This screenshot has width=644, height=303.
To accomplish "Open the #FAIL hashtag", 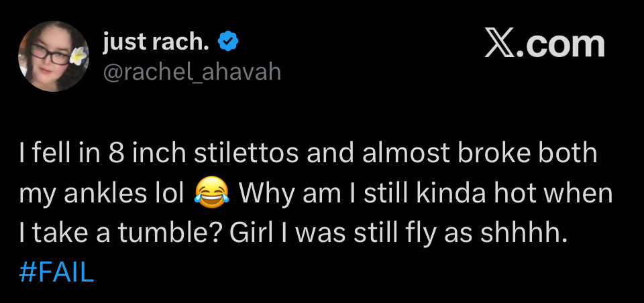I will (57, 273).
